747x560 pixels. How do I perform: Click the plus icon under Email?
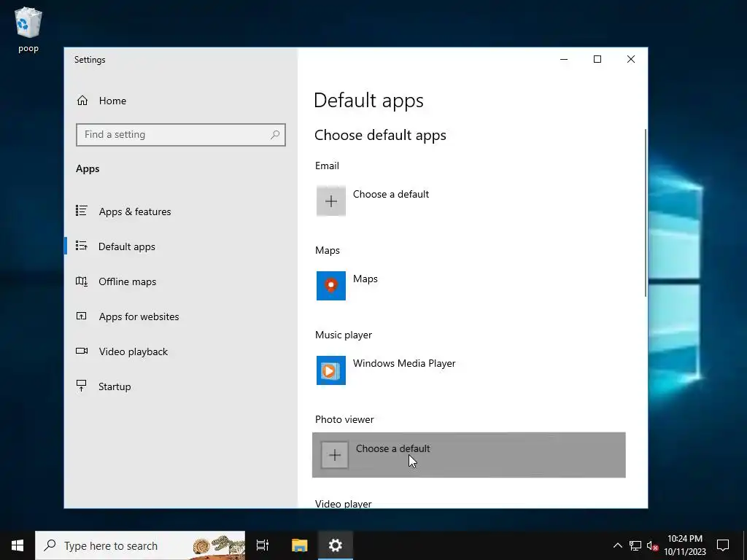331,201
